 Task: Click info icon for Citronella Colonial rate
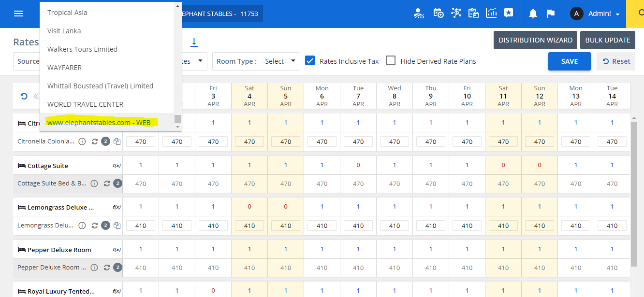82,141
